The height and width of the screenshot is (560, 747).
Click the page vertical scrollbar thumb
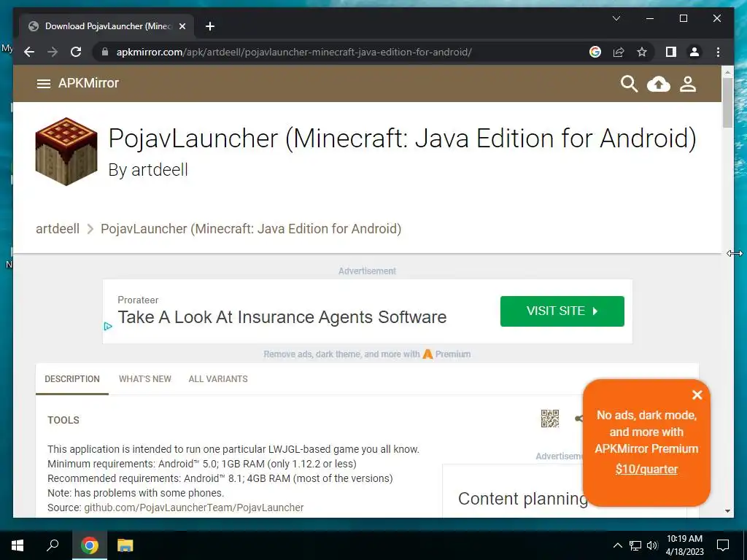727,102
